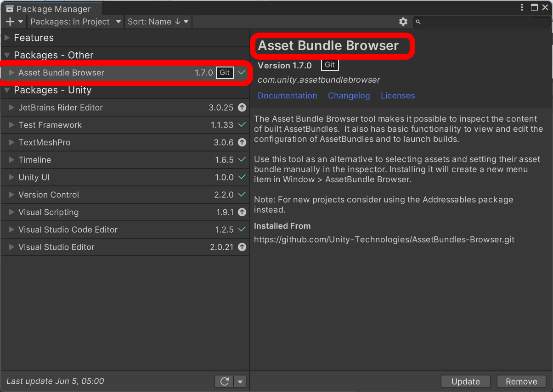Screen dimensions: 553x392
Task: Click update arrow icon for Visual Studio Editor
Action: [242, 247]
